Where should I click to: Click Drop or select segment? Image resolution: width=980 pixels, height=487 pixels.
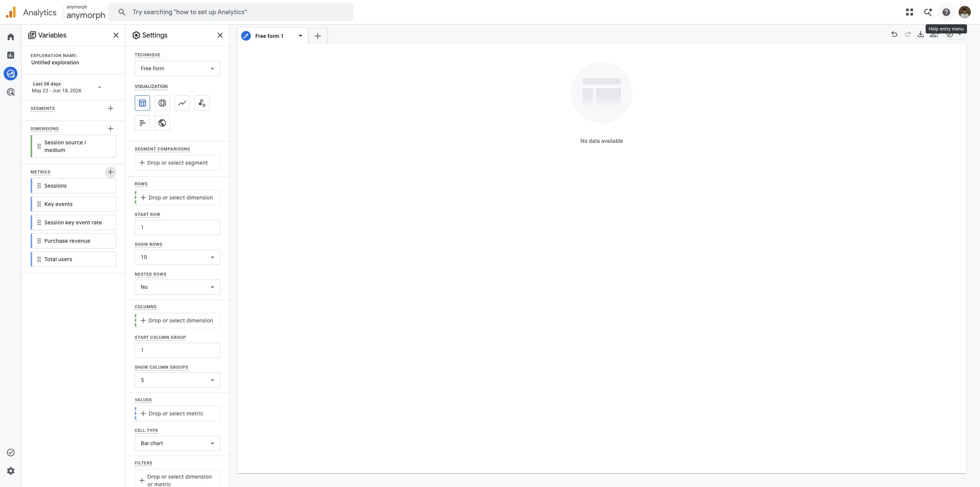(x=178, y=163)
